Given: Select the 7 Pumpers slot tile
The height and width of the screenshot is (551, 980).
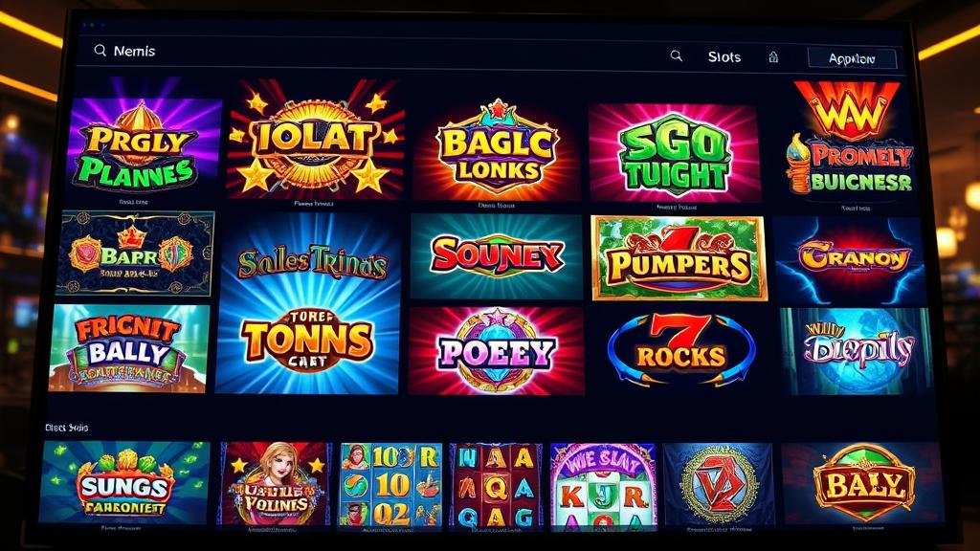Looking at the screenshot, I should [x=679, y=258].
